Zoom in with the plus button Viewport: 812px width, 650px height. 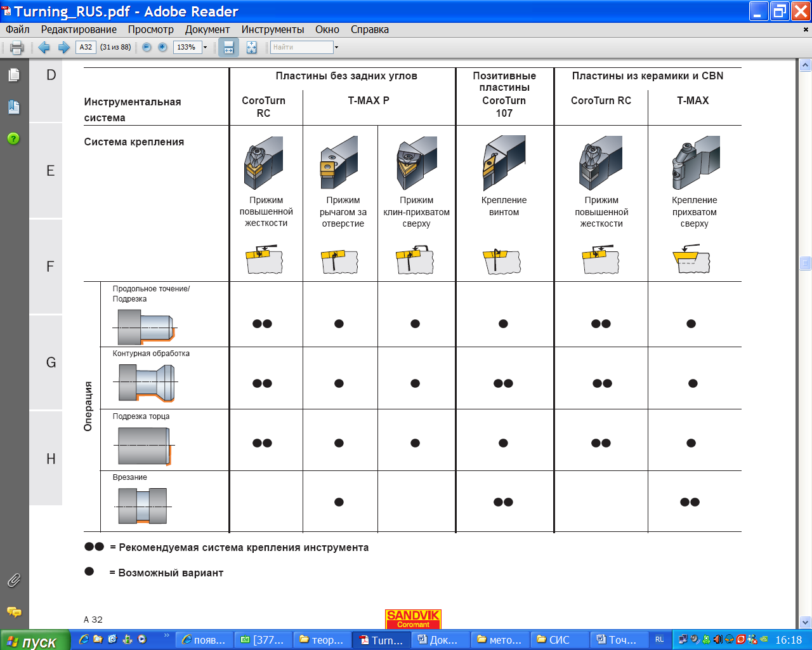point(162,47)
